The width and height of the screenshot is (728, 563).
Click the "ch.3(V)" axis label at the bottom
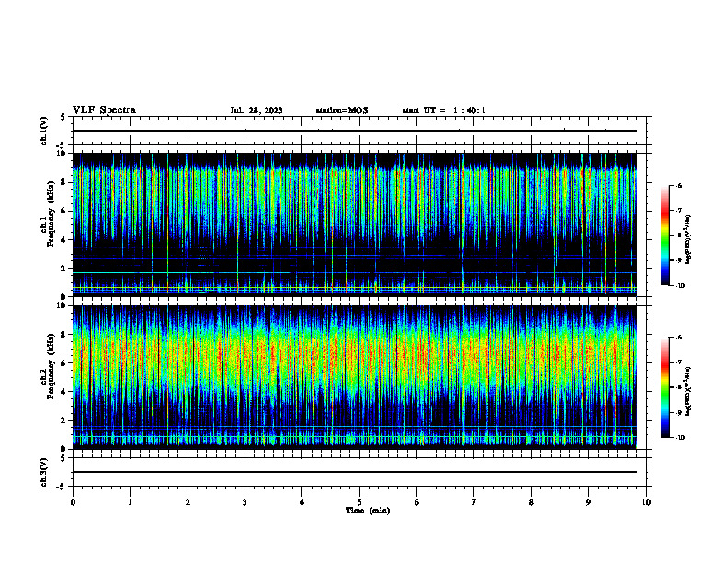point(43,472)
